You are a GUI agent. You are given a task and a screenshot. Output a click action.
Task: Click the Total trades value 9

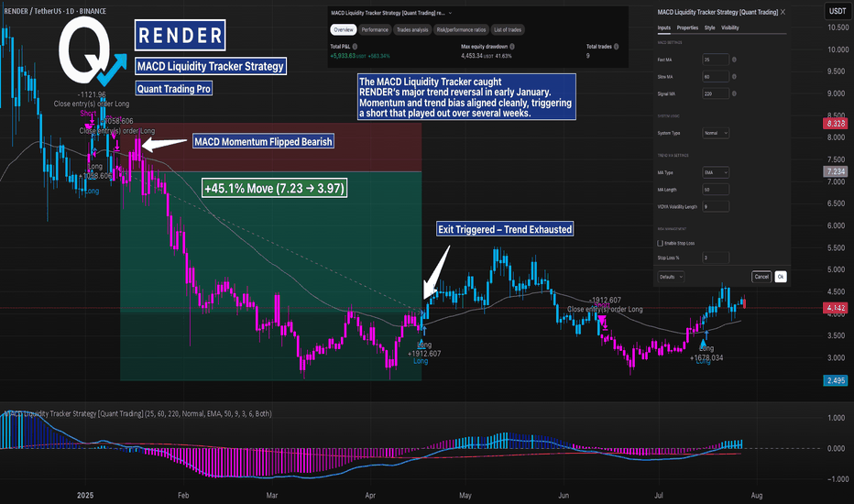587,56
